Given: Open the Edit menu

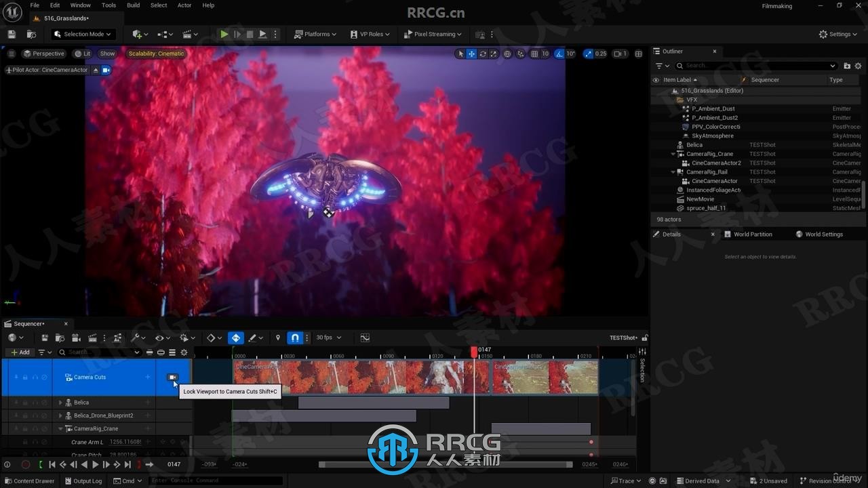Looking at the screenshot, I should click(x=55, y=5).
